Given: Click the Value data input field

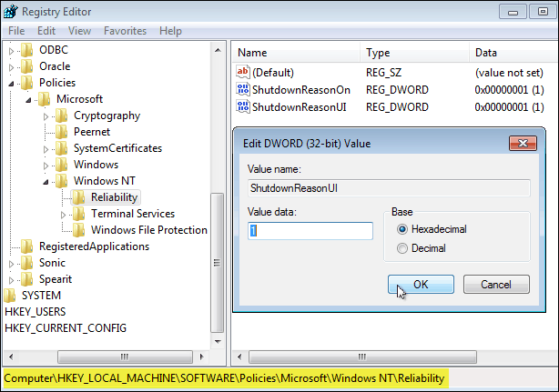Looking at the screenshot, I should (310, 231).
